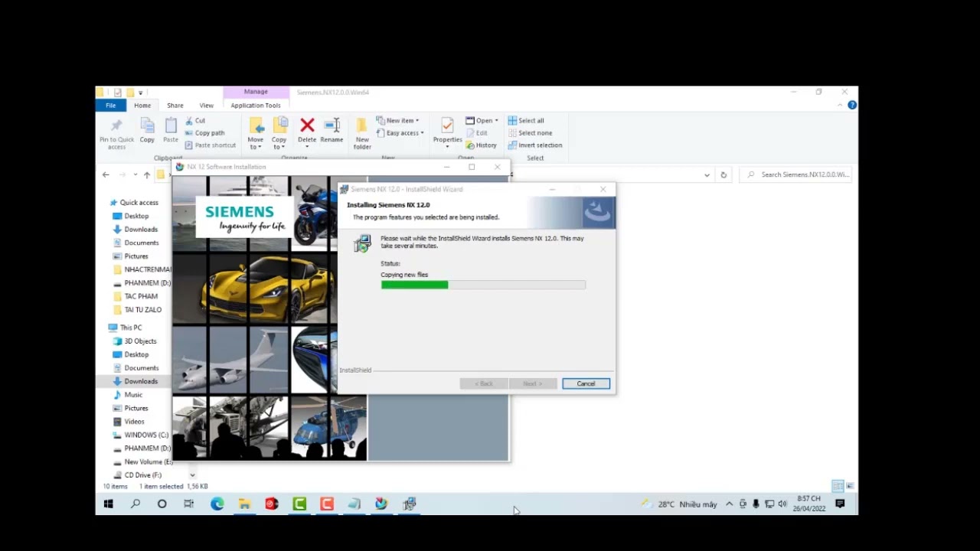980x551 pixels.
Task: Open File Explorer from taskbar
Action: pos(244,504)
